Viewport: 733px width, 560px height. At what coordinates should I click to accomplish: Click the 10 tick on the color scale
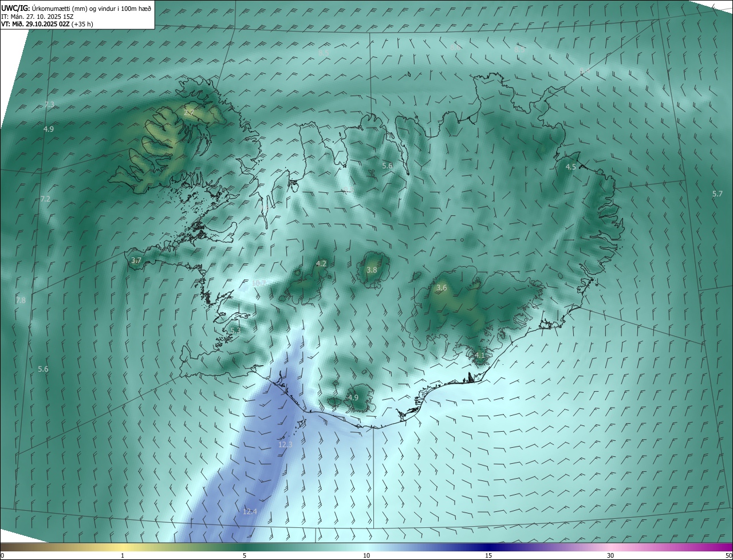[x=366, y=555]
